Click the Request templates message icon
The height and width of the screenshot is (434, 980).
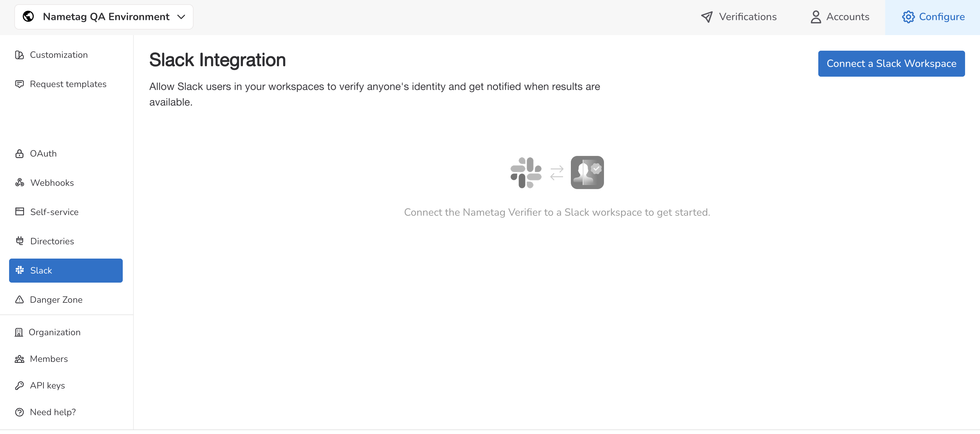19,84
